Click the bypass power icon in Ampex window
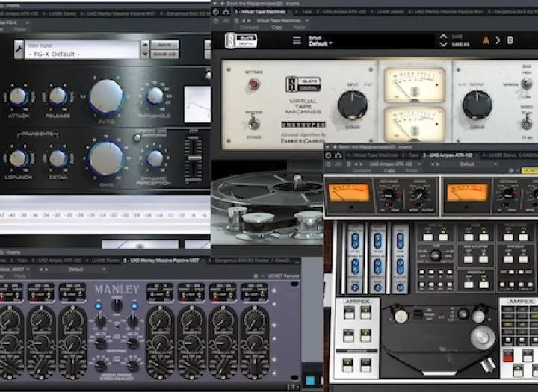The image size is (538, 392). pyautogui.click(x=328, y=155)
